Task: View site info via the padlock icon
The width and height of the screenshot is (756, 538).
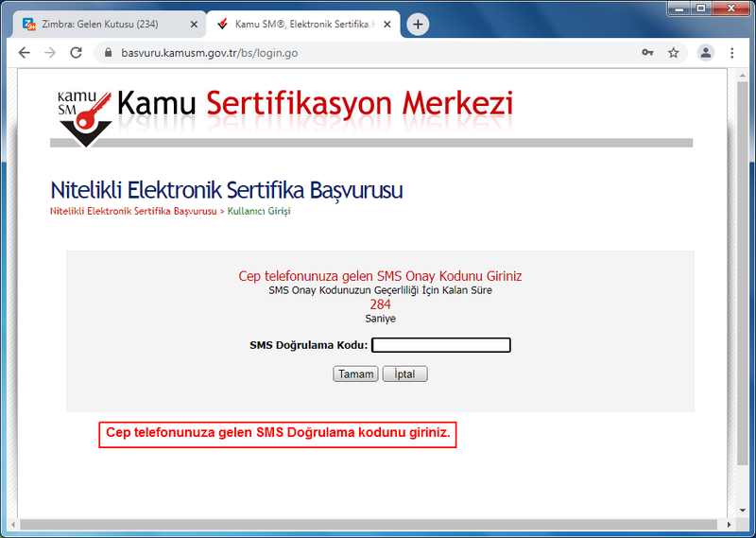Action: tap(108, 53)
